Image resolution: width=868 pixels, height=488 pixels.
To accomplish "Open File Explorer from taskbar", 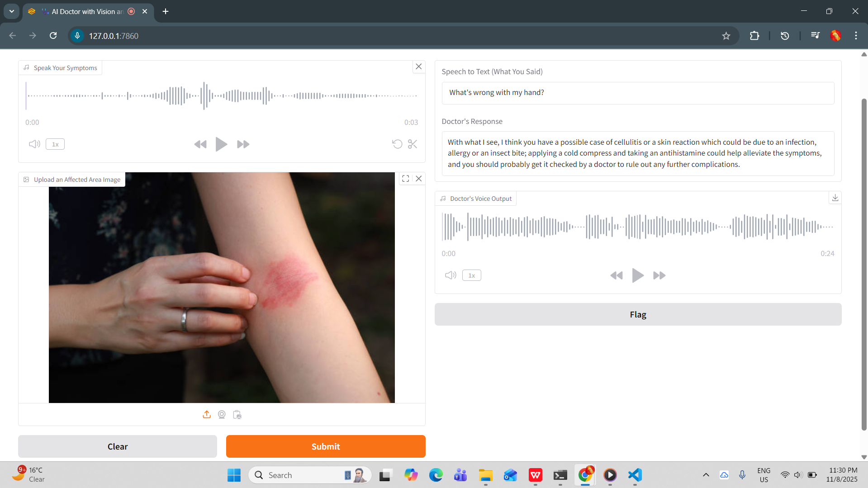I will point(485,475).
